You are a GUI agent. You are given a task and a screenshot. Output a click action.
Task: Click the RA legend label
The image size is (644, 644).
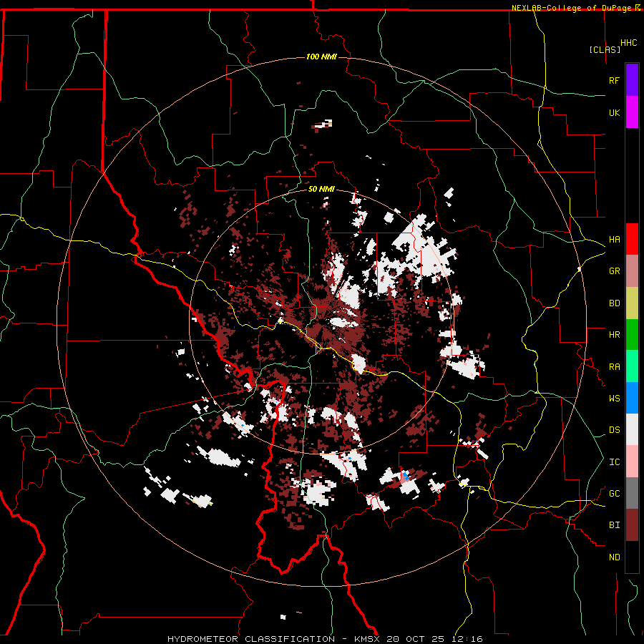coord(614,367)
